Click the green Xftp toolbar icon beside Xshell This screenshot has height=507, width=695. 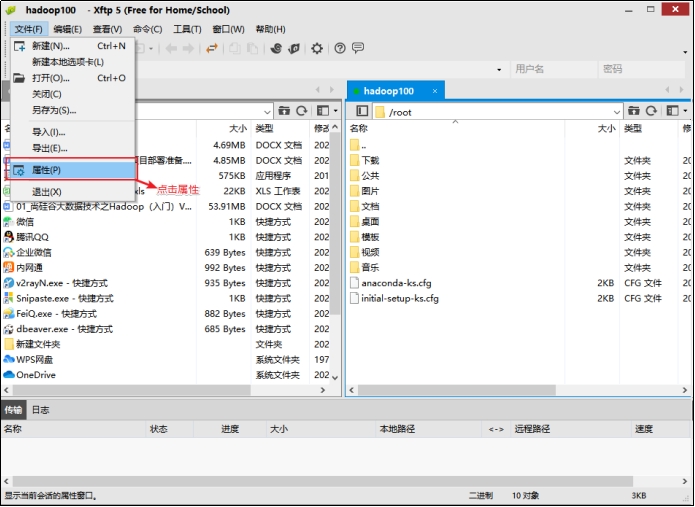pos(294,48)
